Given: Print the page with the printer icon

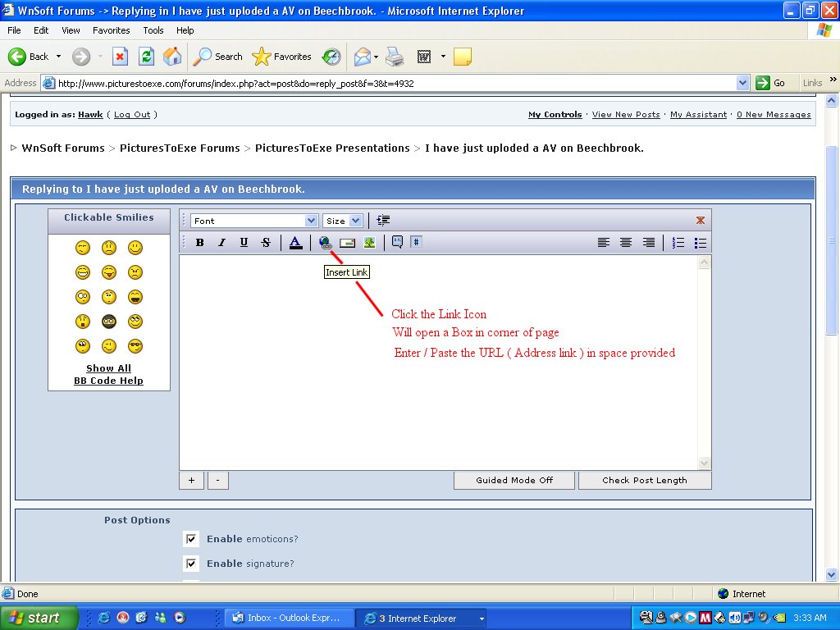Looking at the screenshot, I should pyautogui.click(x=395, y=57).
